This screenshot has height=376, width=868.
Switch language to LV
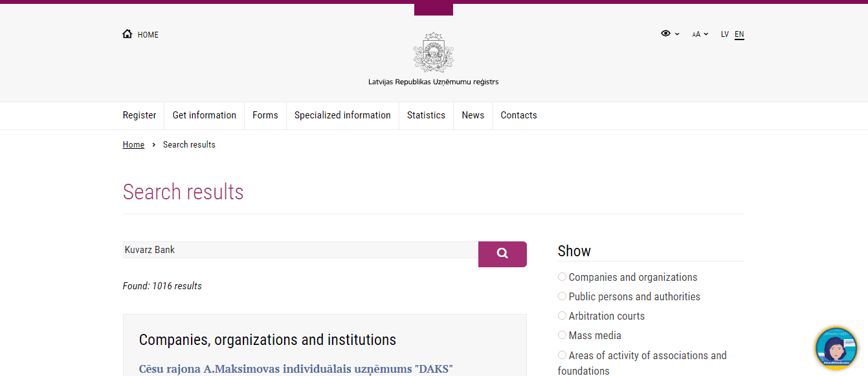click(725, 34)
